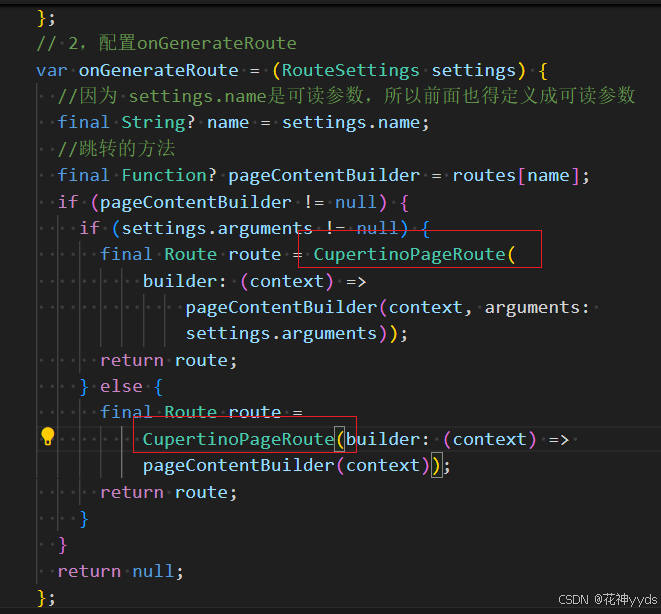Click 'RouteSettings' type in the function signature

(351, 70)
